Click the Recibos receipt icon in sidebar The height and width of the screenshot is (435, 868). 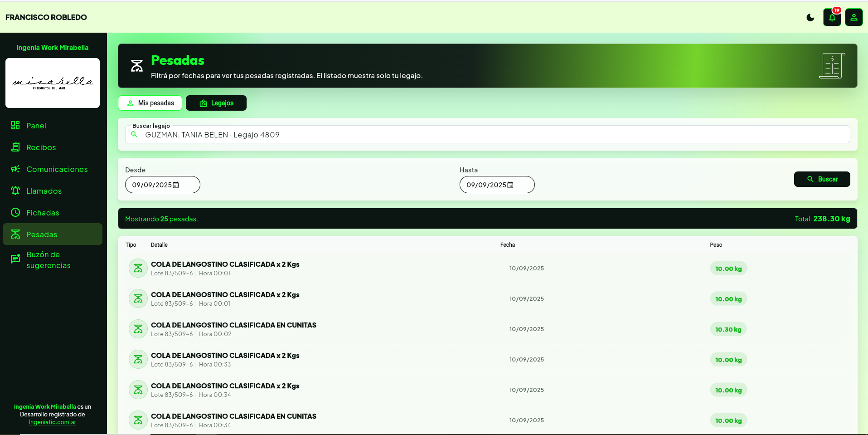[x=15, y=147]
